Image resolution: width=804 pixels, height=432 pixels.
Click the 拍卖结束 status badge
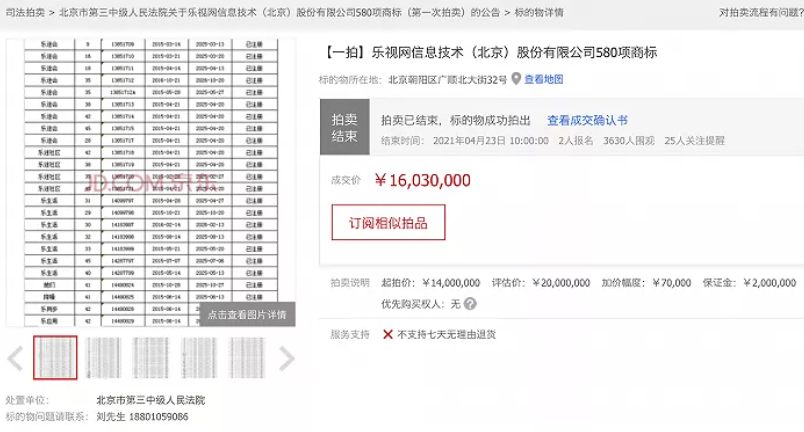pos(345,127)
